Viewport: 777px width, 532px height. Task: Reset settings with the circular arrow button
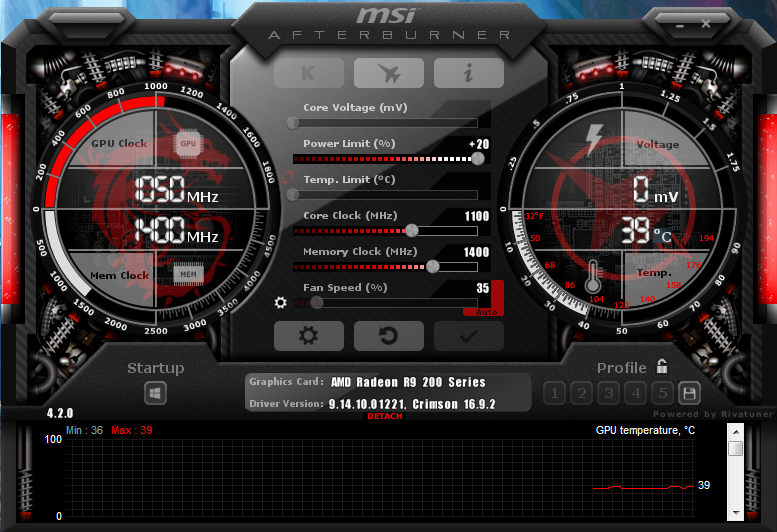(389, 336)
